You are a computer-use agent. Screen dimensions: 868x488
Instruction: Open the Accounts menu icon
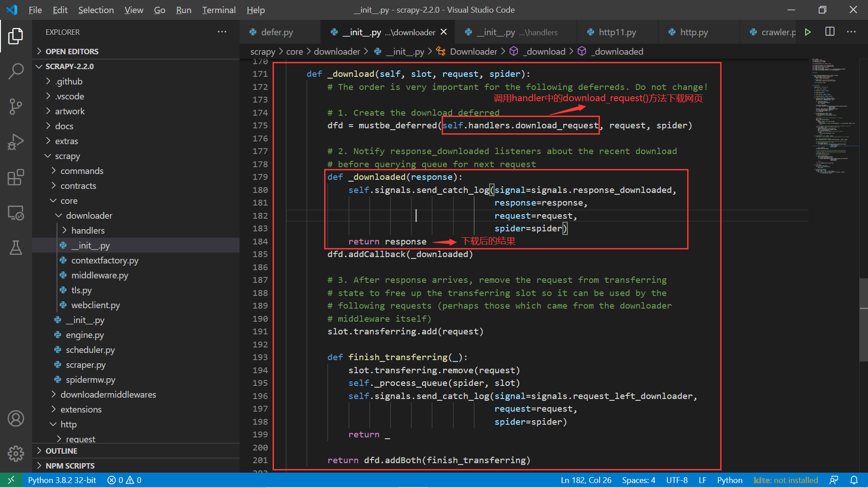[16, 418]
